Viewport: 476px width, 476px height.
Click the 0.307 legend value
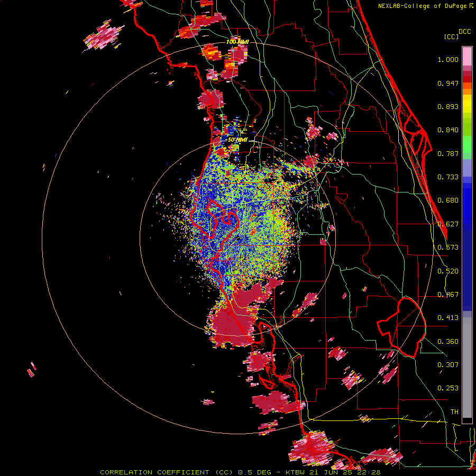click(x=448, y=365)
